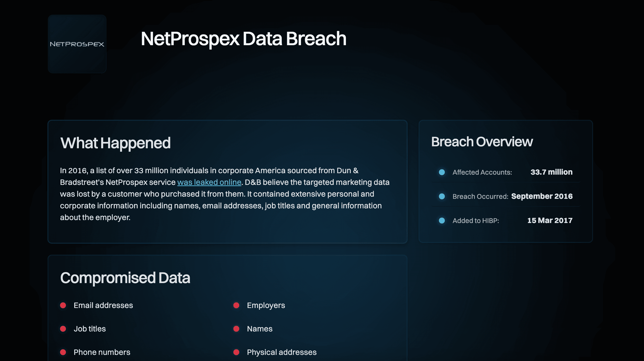Click the red dot next to Names
Image resolution: width=644 pixels, height=361 pixels.
[237, 329]
